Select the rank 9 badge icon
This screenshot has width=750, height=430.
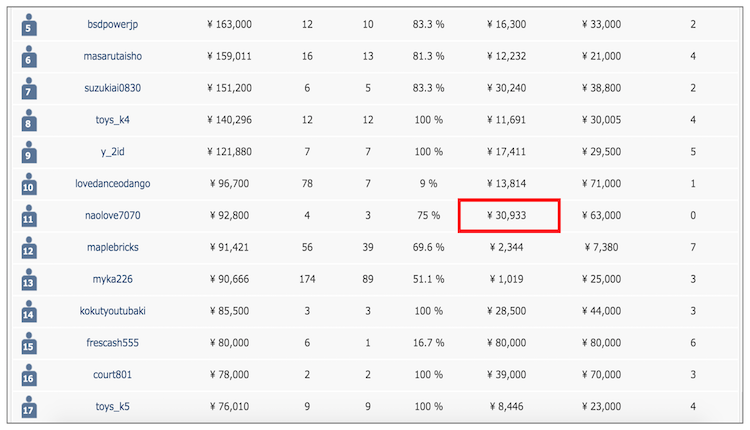tap(29, 153)
